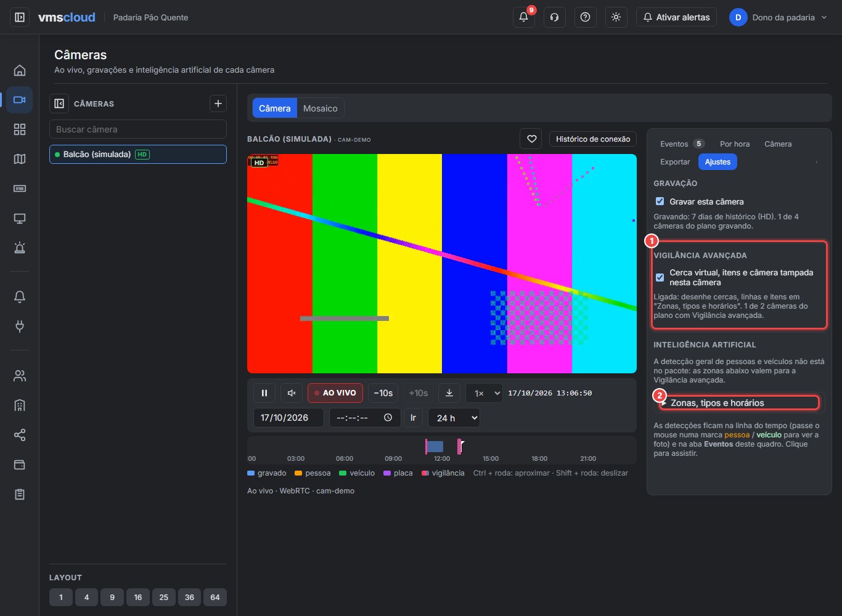Collapse the Câmeras list panel icon
This screenshot has width=842, height=616.
point(59,103)
